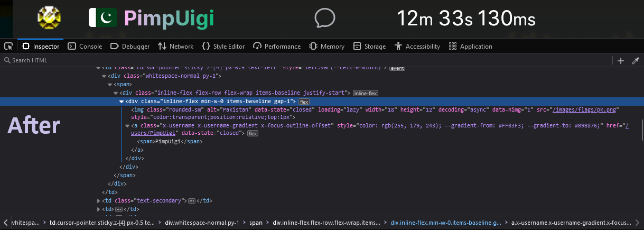This screenshot has width=644, height=230.
Task: Expand the collapsed td node below text-secondary
Action: point(98,209)
